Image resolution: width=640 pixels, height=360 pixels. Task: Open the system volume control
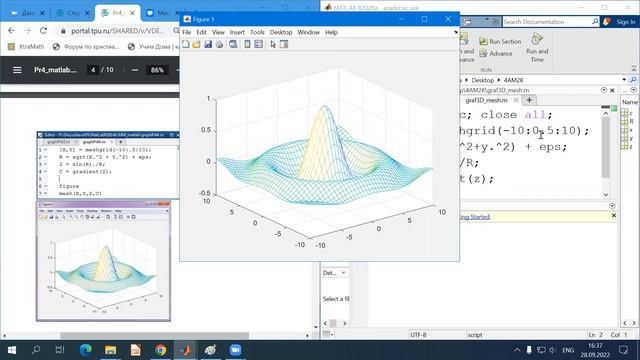[553, 350]
